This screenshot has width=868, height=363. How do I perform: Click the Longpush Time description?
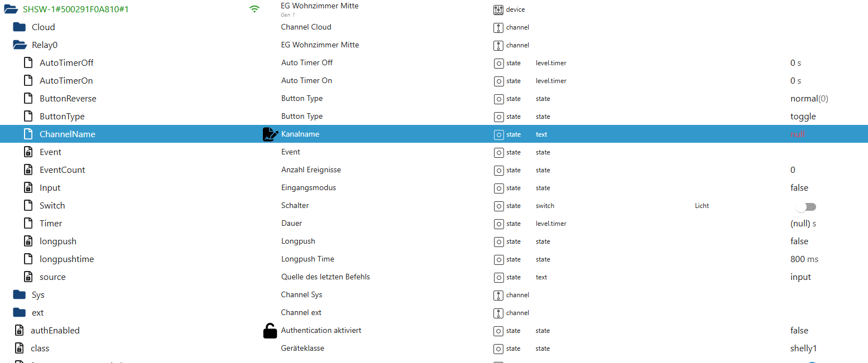(x=308, y=259)
